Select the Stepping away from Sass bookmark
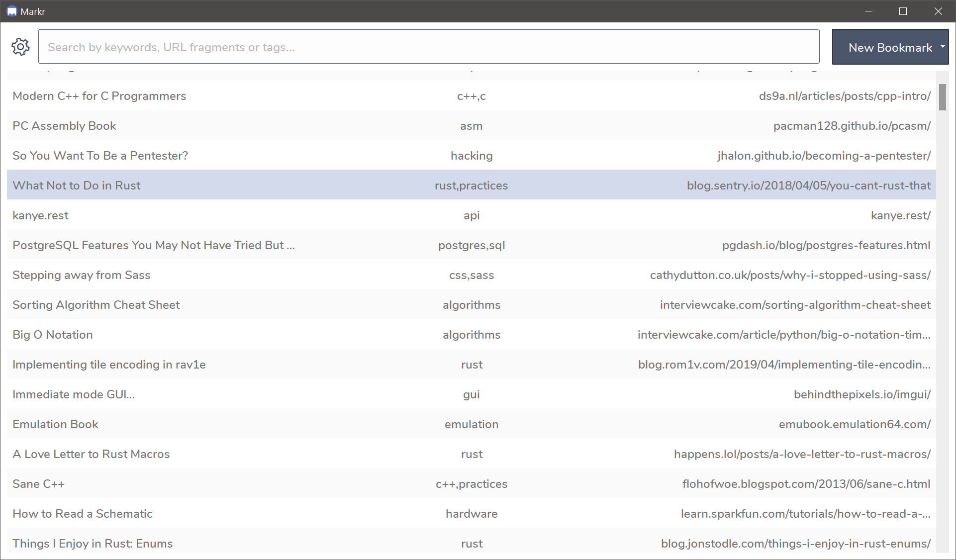Screen dimensions: 956x560 click(81, 275)
